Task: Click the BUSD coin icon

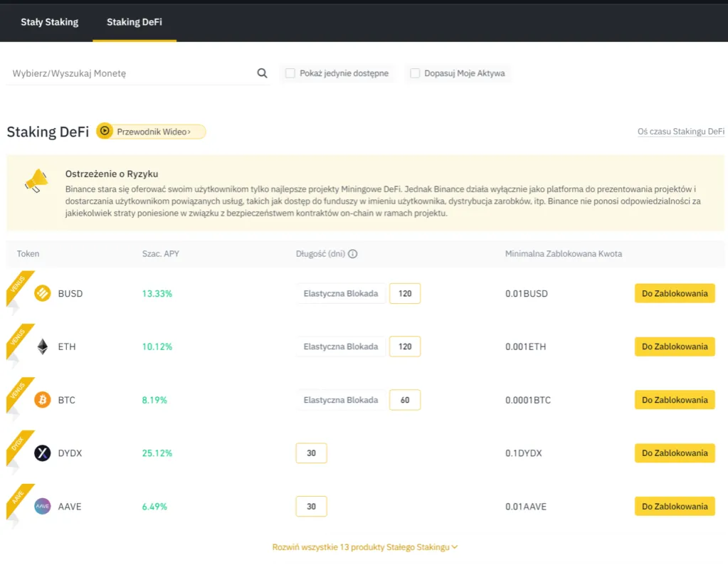Action: coord(42,293)
